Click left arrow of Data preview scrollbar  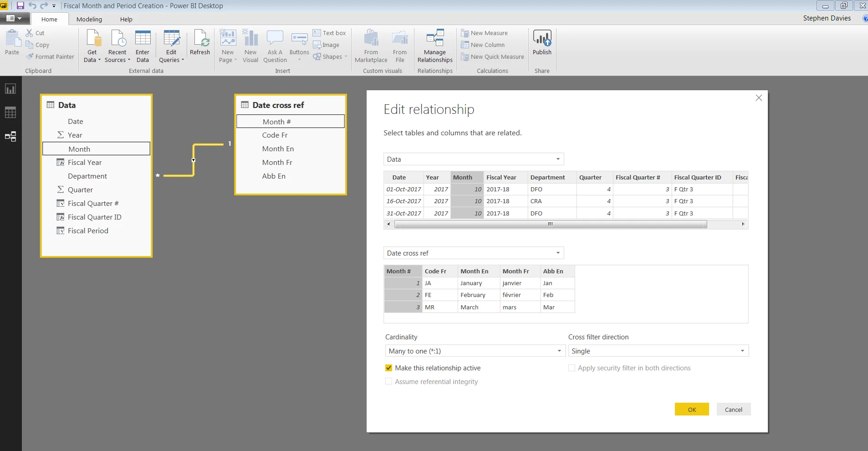pyautogui.click(x=388, y=224)
